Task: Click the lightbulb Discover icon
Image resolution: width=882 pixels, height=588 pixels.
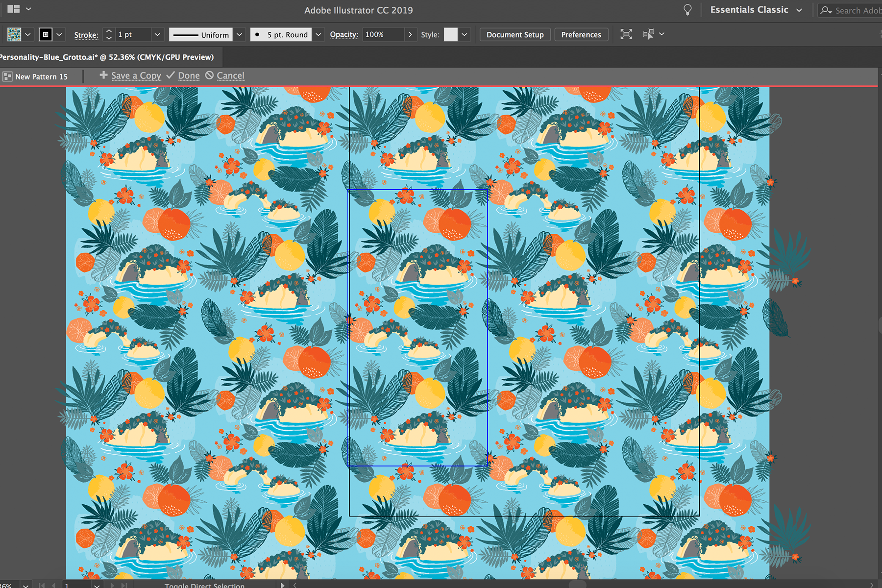Action: (687, 10)
